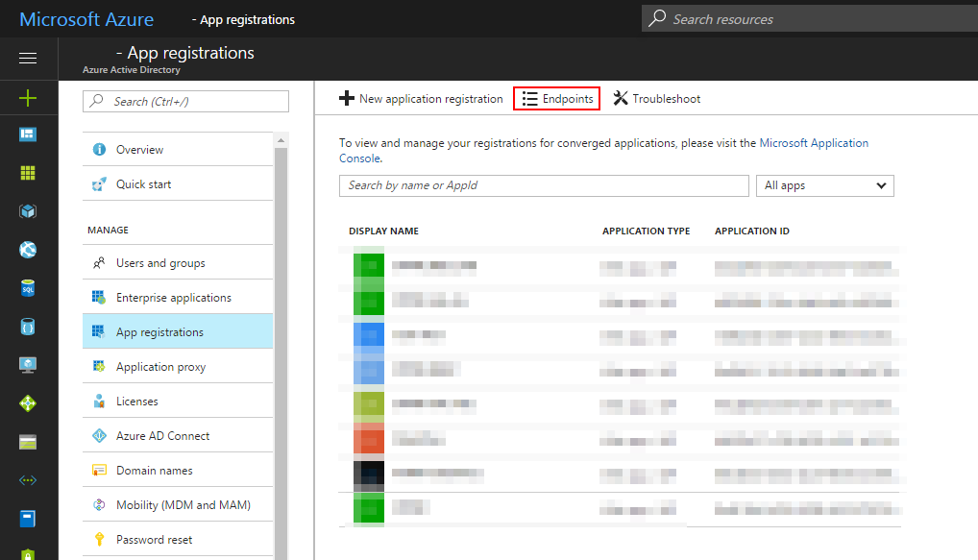Click the Troubleshoot toolbar button
Viewport: 978px width, 560px height.
tap(657, 99)
